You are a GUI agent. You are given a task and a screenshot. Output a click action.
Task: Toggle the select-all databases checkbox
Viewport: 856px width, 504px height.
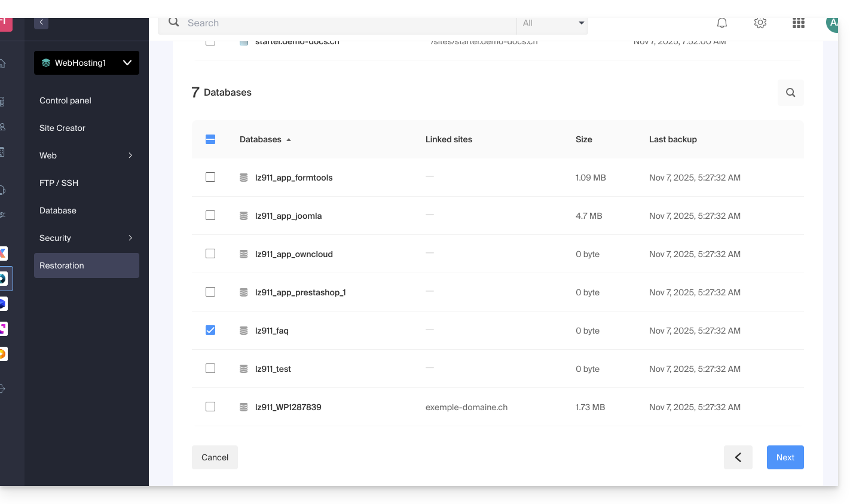210,139
